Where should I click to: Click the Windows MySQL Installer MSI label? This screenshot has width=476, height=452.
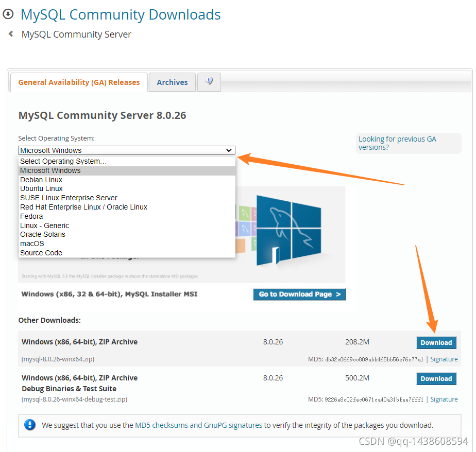(x=109, y=294)
